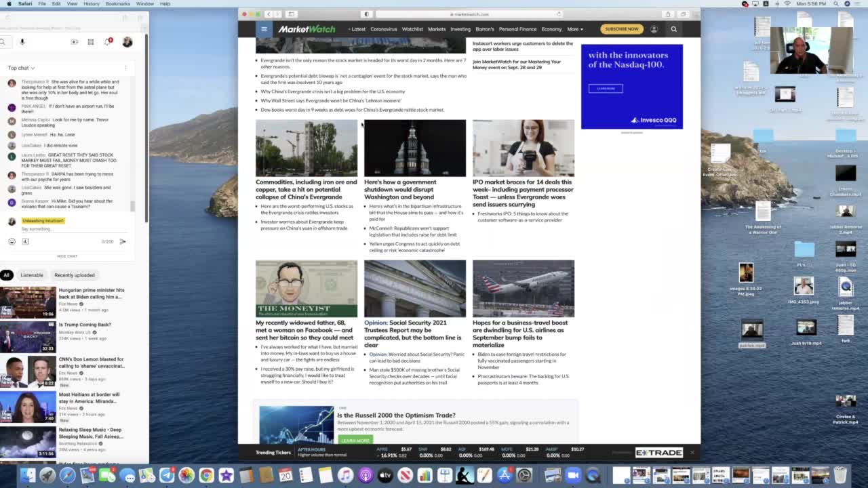This screenshot has width=868, height=488.
Task: Open Finder from the Dock
Action: 28,475
